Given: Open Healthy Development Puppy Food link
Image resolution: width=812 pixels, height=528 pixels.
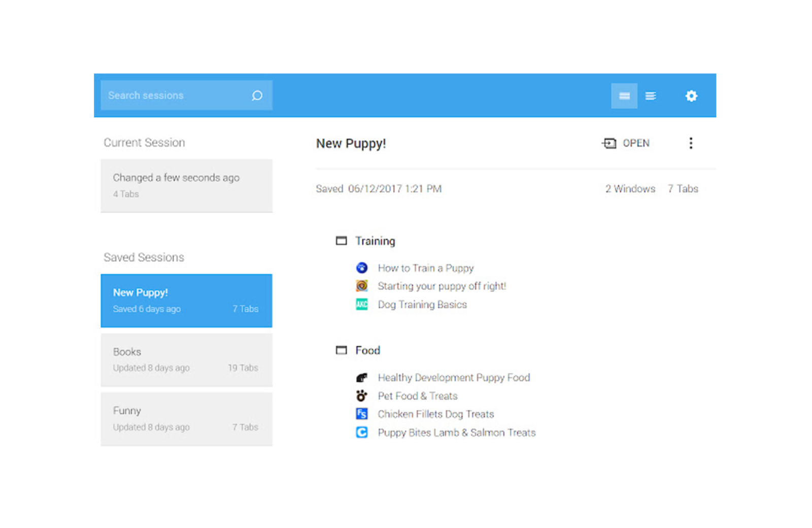Looking at the screenshot, I should [454, 378].
